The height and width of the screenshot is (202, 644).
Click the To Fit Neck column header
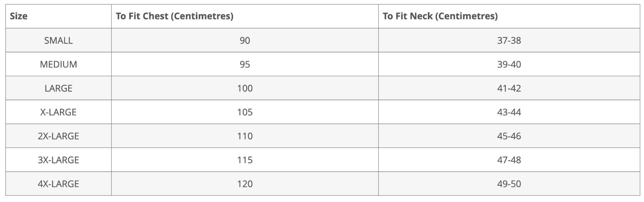(x=440, y=16)
